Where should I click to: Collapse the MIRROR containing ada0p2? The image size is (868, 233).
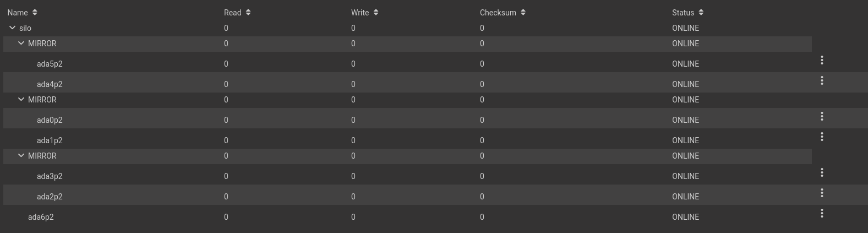pos(21,99)
